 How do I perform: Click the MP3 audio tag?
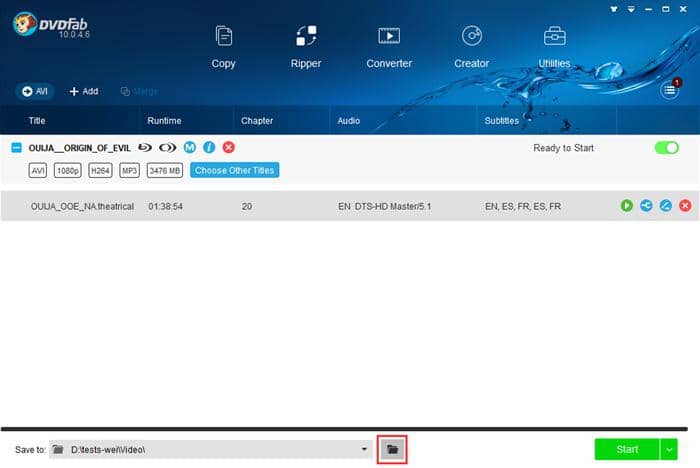point(129,170)
